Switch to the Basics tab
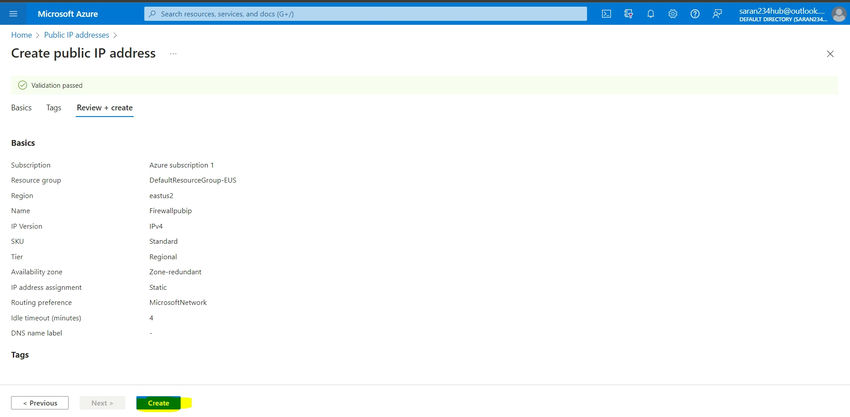The width and height of the screenshot is (850, 417). (21, 108)
